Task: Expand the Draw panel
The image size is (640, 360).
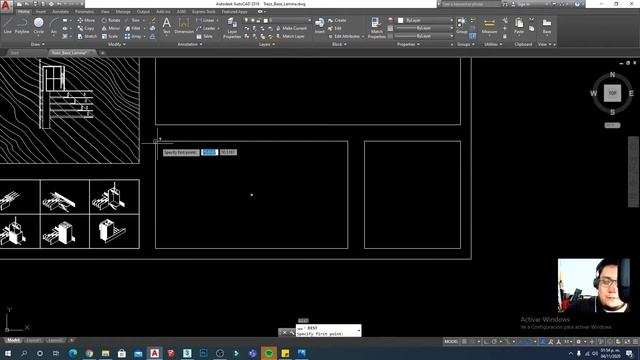Action: 38,44
